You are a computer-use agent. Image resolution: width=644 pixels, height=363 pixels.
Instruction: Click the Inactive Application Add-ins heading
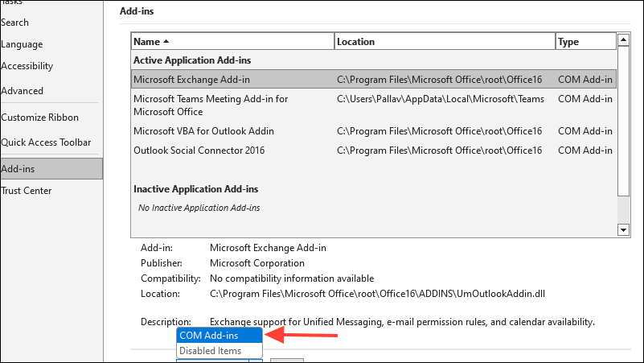pyautogui.click(x=195, y=189)
